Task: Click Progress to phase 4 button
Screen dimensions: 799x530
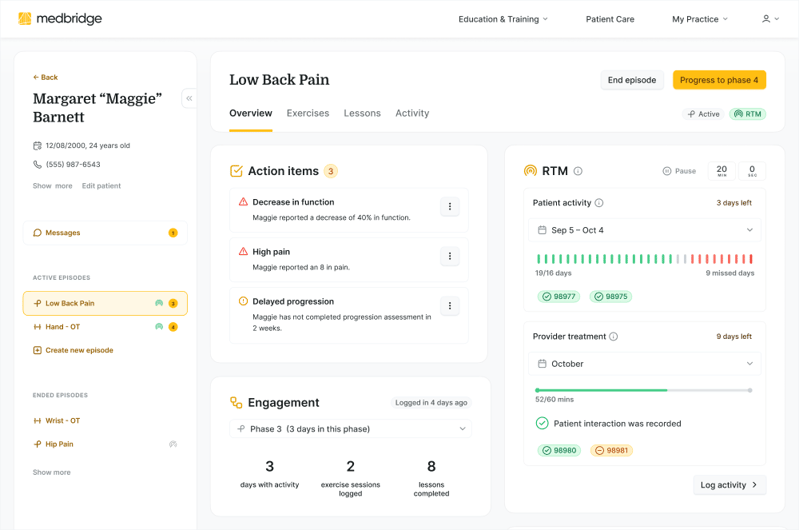Action: pos(719,80)
